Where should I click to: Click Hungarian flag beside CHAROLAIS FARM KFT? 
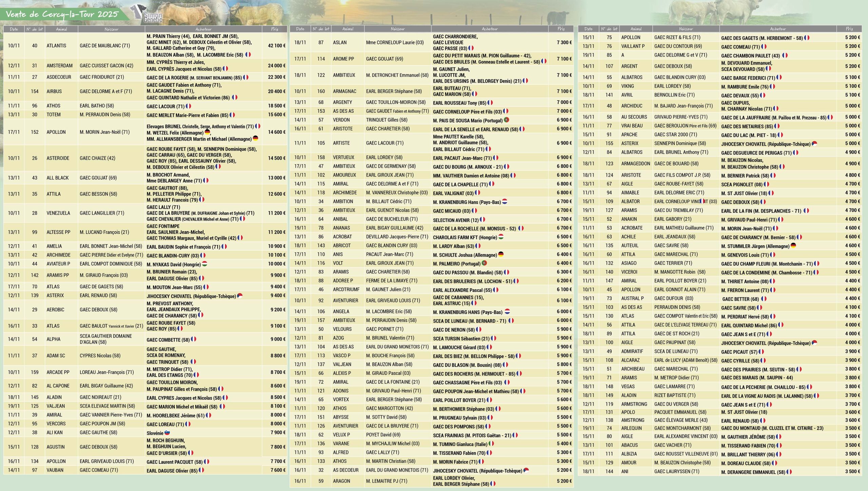pyautogui.click(x=501, y=237)
